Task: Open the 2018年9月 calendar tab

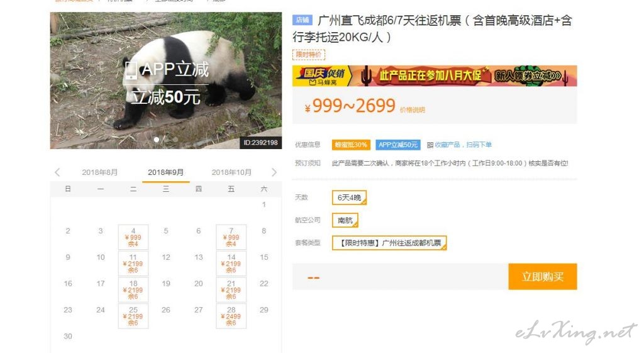Action: (166, 172)
